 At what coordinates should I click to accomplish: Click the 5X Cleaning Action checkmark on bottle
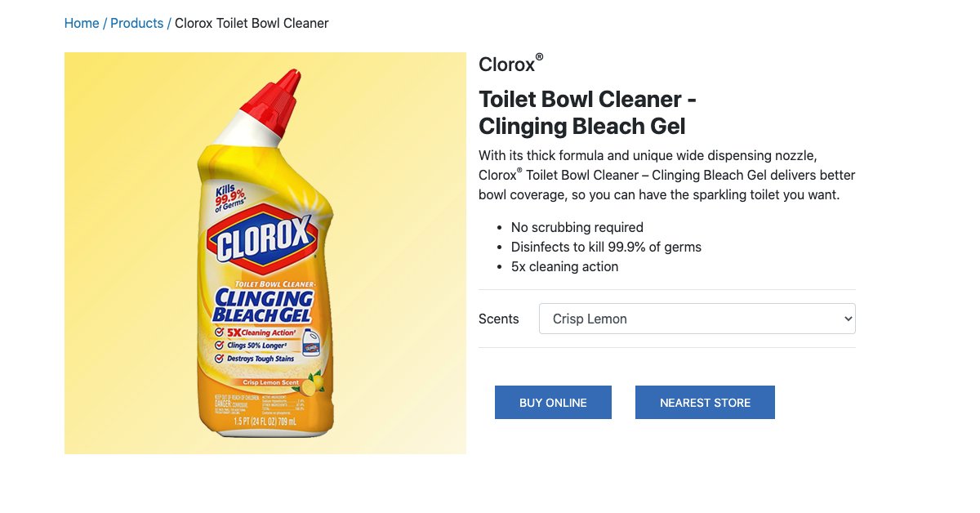pyautogui.click(x=219, y=332)
